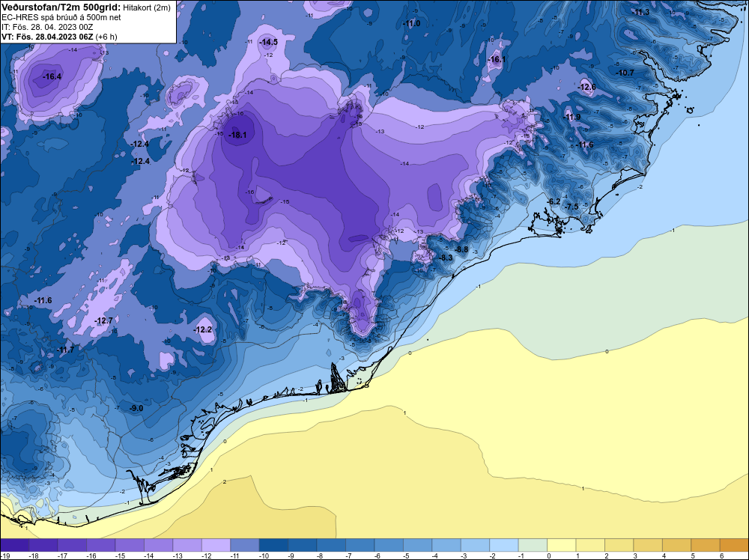The width and height of the screenshot is (749, 560).
Task: Click the -9.0 temperature value
Action: pyautogui.click(x=136, y=408)
